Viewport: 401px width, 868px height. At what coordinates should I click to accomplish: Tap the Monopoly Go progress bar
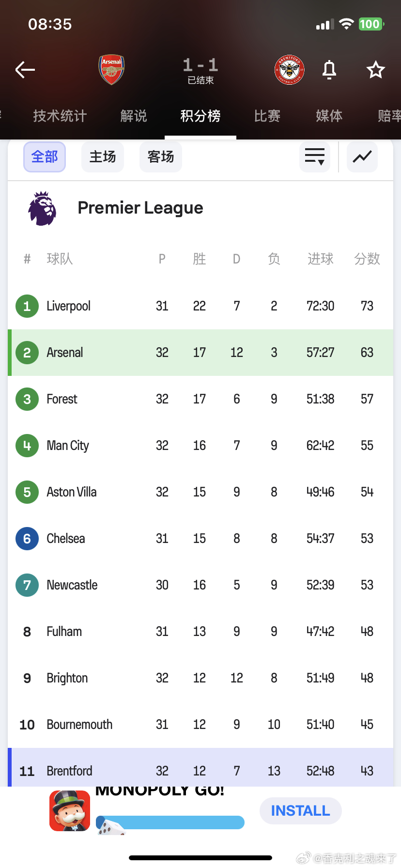click(x=170, y=822)
